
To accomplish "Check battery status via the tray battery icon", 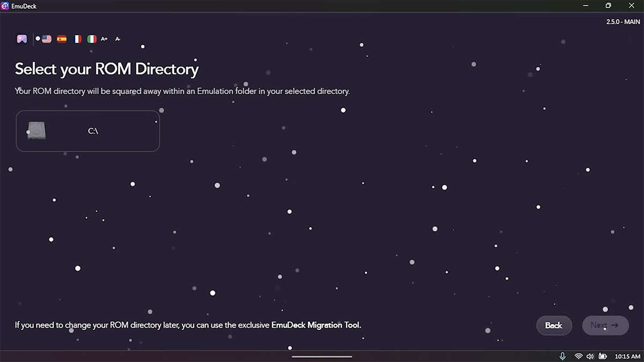I will pos(602,356).
